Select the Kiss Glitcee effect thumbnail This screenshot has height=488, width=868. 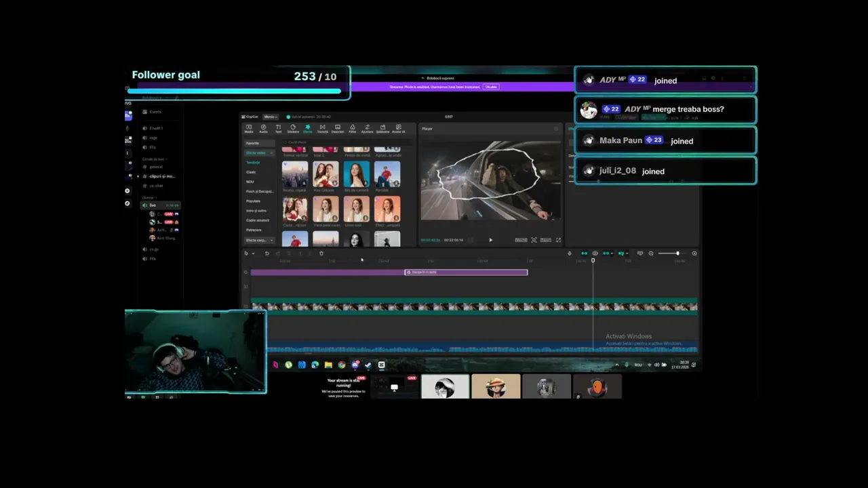click(325, 174)
